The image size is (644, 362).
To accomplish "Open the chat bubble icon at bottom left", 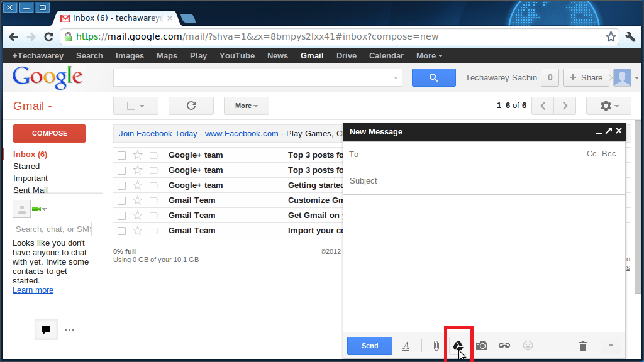I will click(x=46, y=330).
